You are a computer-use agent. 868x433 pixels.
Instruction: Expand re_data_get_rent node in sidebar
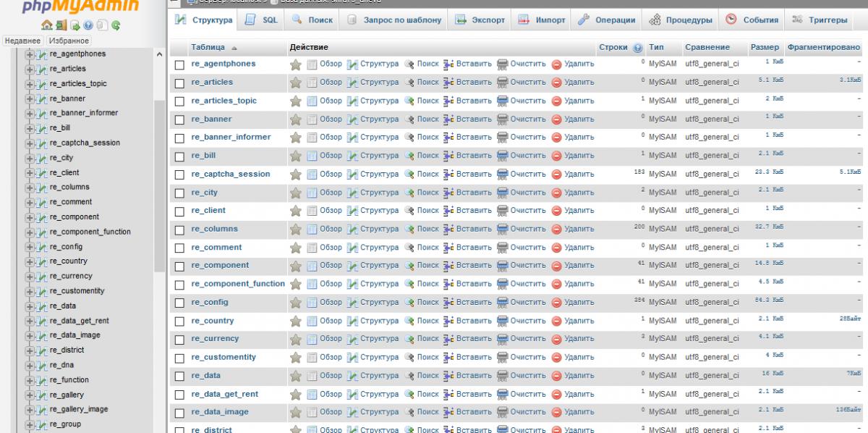30,321
